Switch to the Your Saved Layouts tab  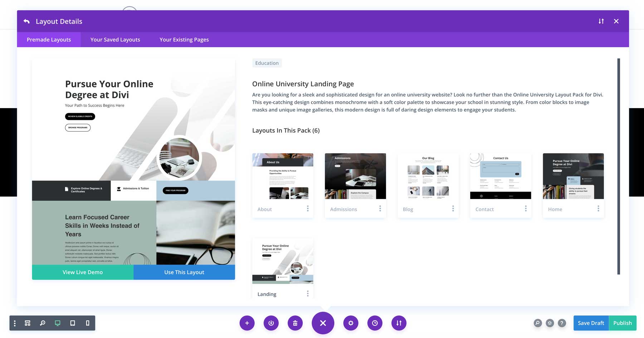click(x=115, y=39)
